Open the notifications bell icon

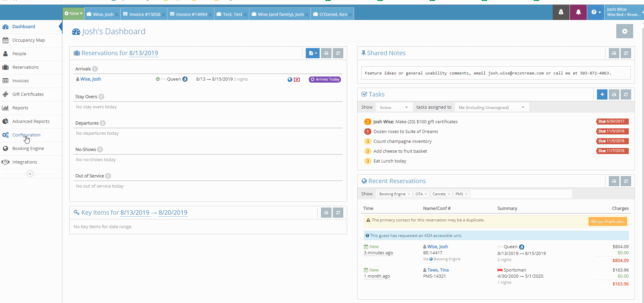[578, 12]
